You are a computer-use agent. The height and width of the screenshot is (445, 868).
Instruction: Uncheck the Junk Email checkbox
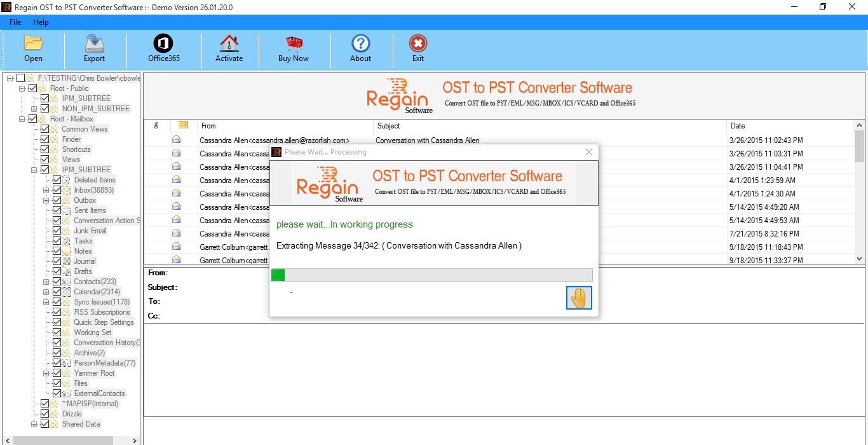point(57,231)
